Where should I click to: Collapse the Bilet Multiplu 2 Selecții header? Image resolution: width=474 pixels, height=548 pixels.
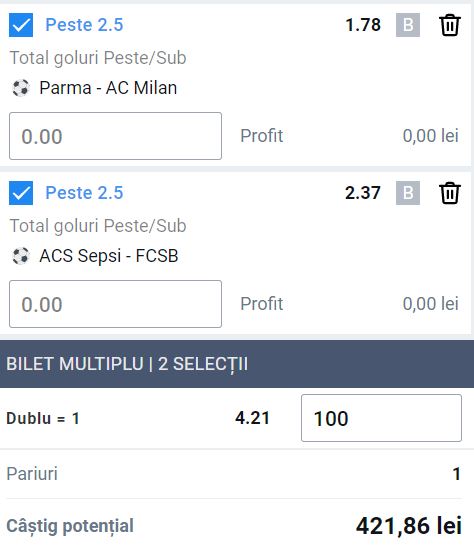237,364
